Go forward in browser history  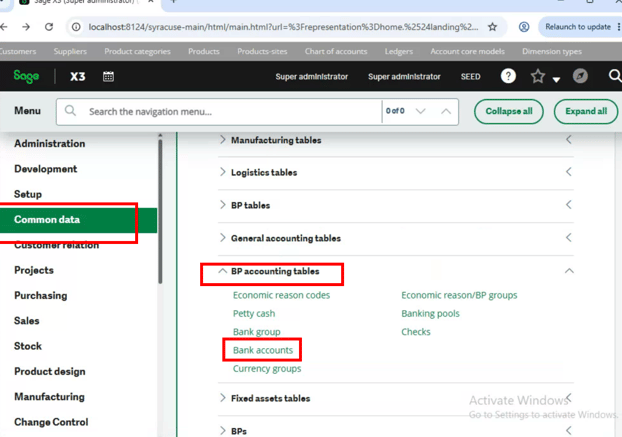(26, 27)
